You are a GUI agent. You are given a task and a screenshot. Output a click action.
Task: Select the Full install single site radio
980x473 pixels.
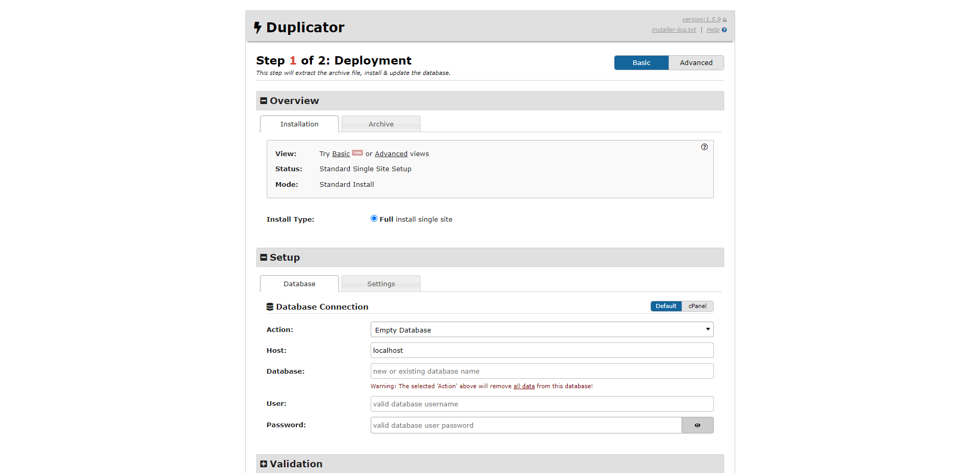(x=374, y=219)
